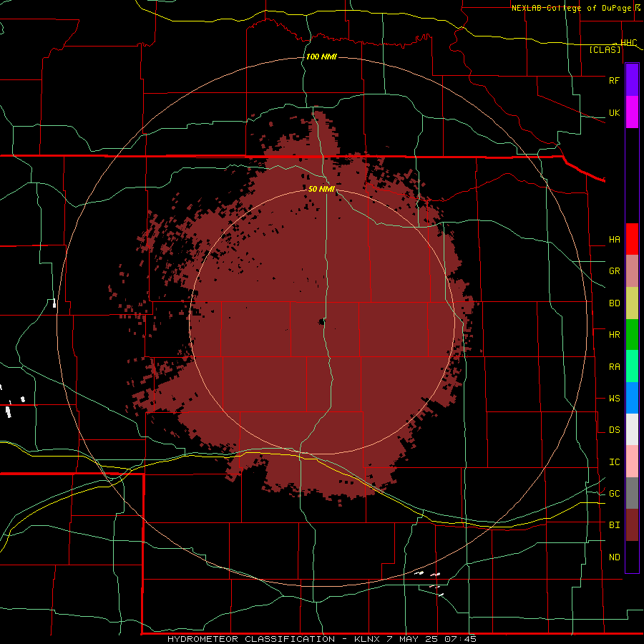Select the light pink IC legend swatch

[632, 462]
